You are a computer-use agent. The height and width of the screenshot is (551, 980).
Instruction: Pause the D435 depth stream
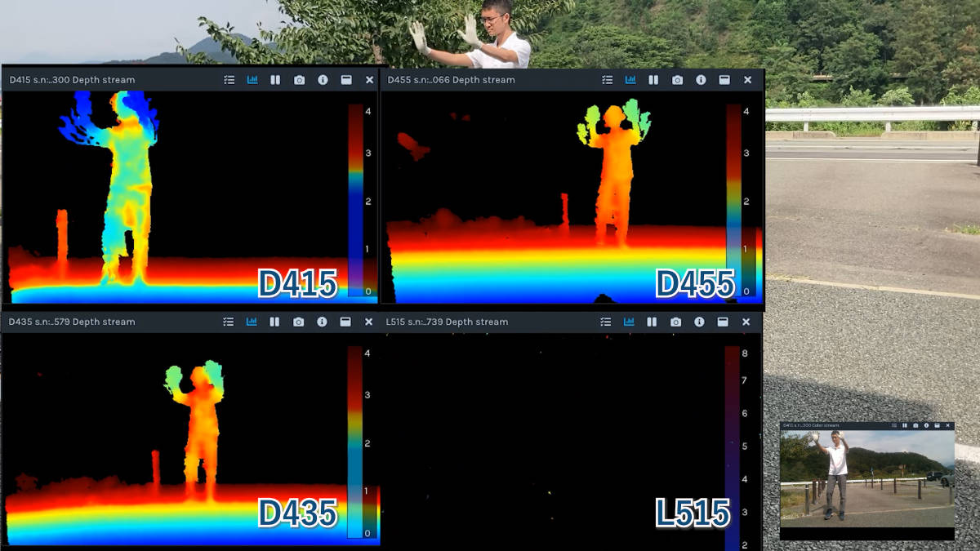pos(274,322)
